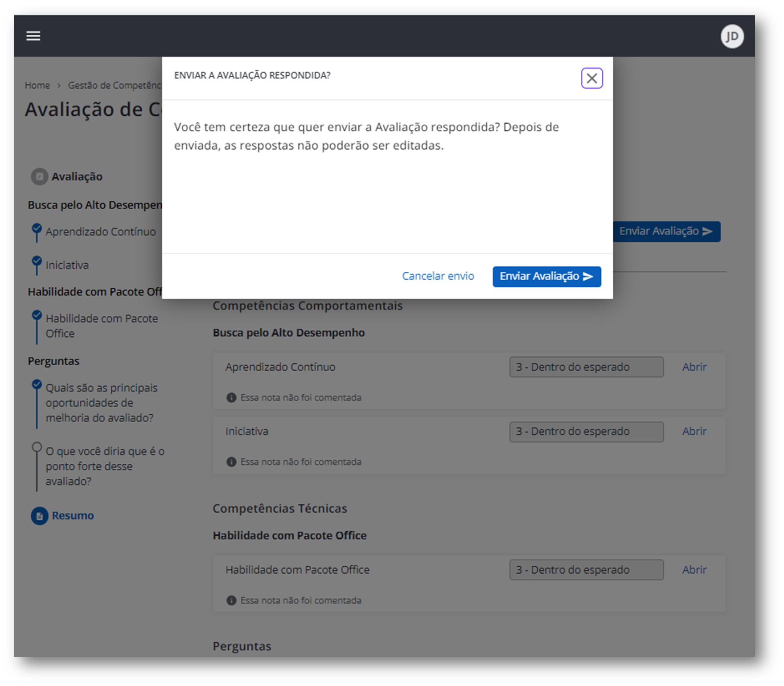This screenshot has width=784, height=686.
Task: Open Habilidade com Pacote Office rating dropdown
Action: tap(586, 570)
